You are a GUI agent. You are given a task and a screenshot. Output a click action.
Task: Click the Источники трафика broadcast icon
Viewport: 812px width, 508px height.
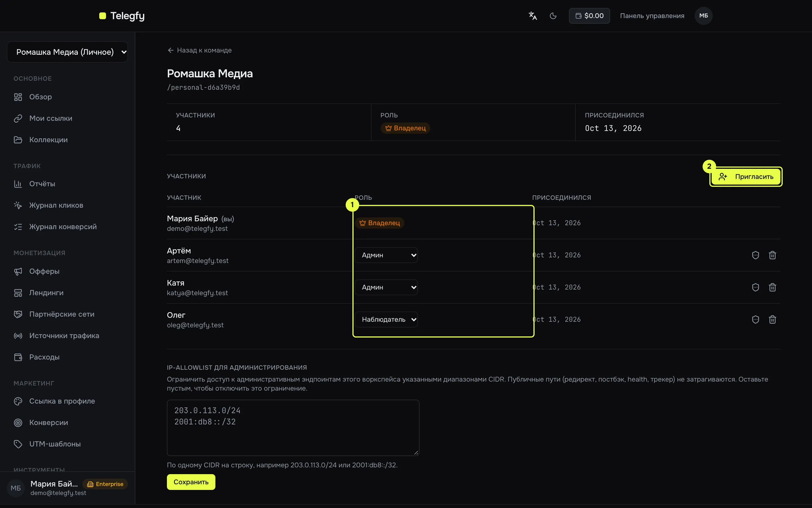click(x=18, y=336)
